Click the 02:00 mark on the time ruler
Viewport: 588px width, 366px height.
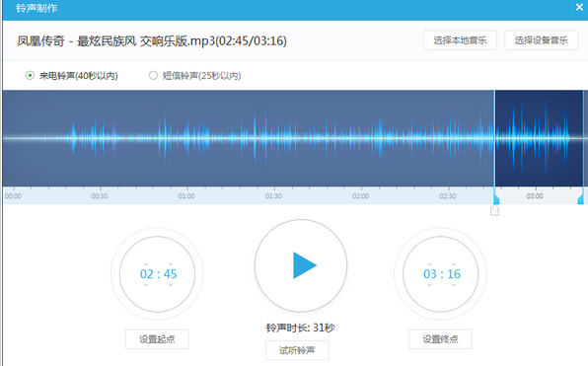(x=360, y=196)
